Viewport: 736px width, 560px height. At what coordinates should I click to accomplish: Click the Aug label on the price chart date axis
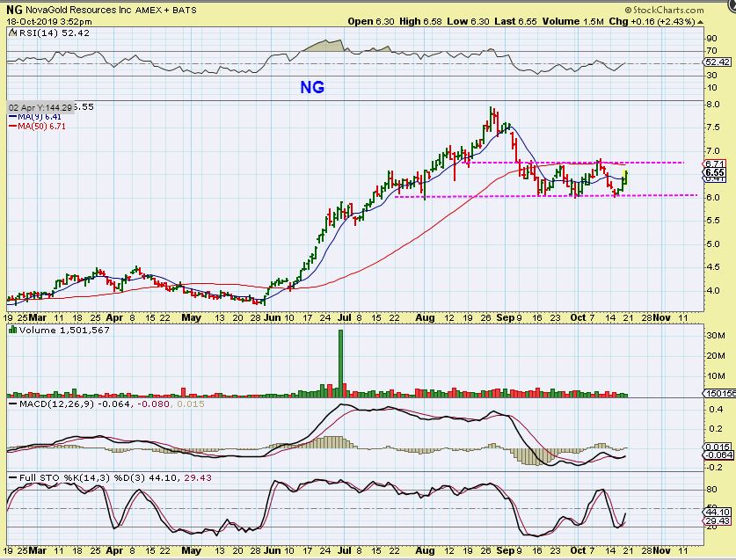[x=425, y=317]
